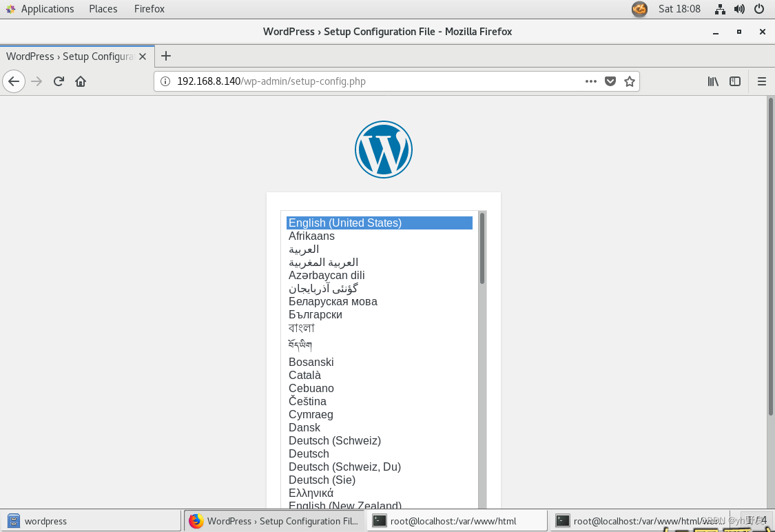Select Bosanski from the list
The height and width of the screenshot is (532, 775).
379,362
